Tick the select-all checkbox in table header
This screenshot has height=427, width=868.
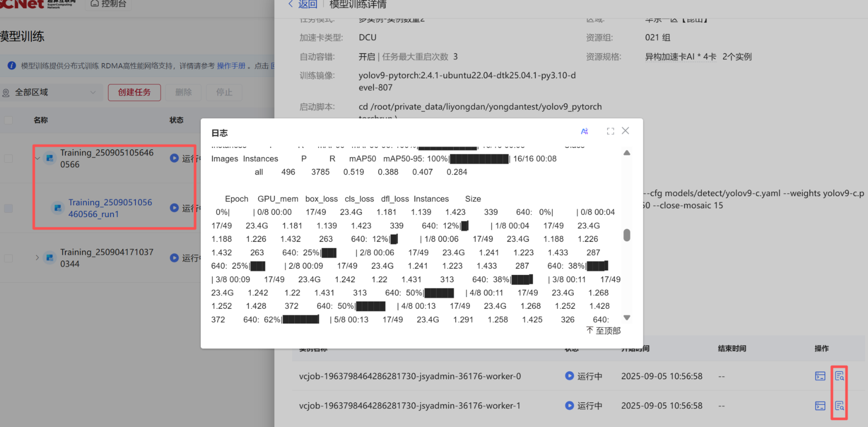(8, 120)
